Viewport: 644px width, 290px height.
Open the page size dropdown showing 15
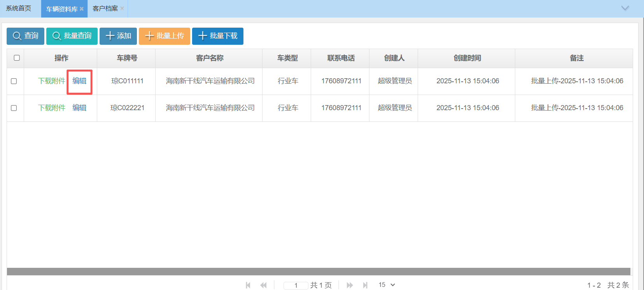(387, 285)
